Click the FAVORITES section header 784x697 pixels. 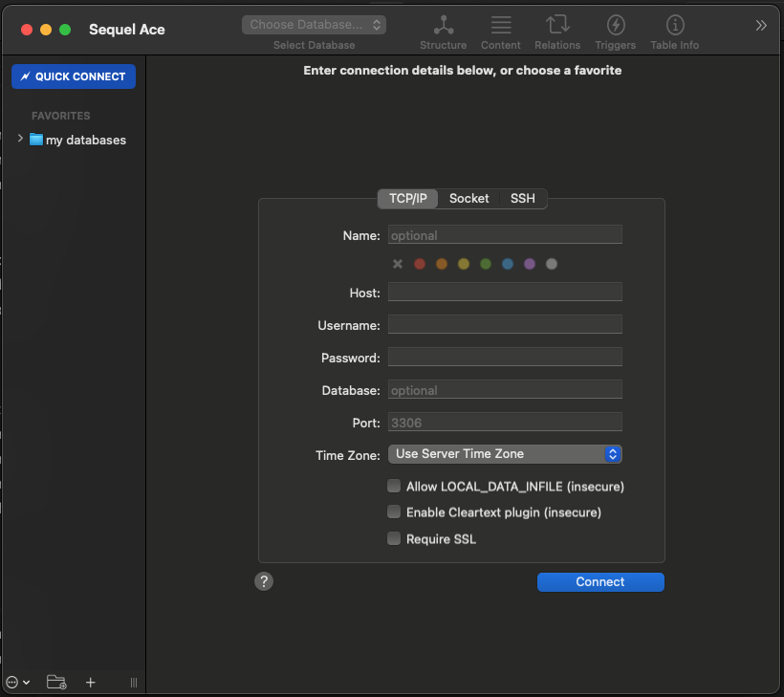[x=61, y=116]
